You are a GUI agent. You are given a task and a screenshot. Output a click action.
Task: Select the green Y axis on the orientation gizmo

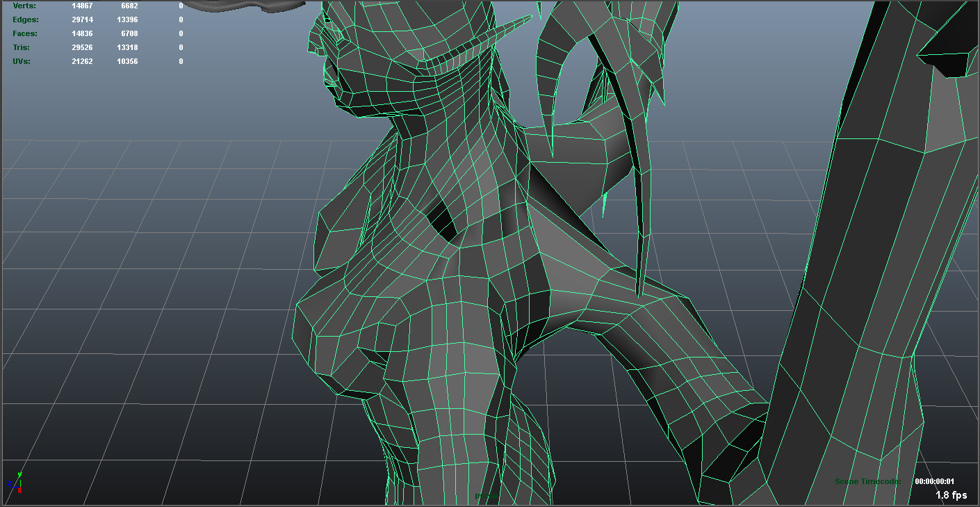point(19,474)
